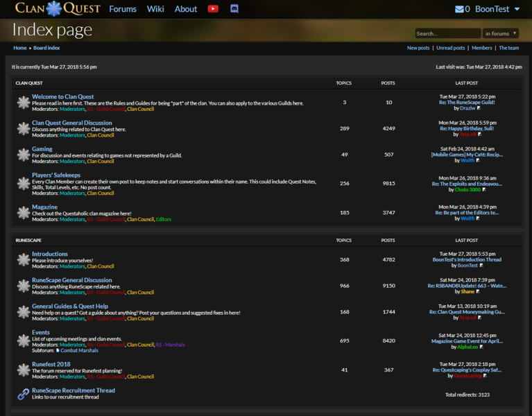Open the messages envelope icon
532x416 pixels.
(x=459, y=9)
